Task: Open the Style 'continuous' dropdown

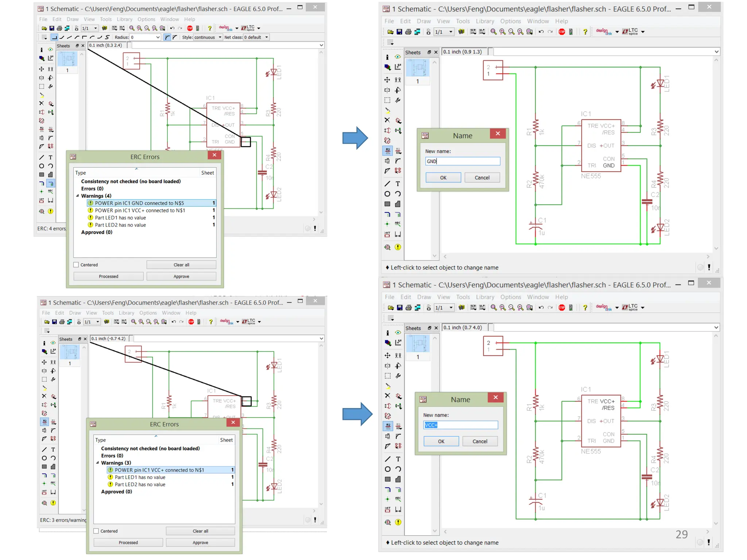Action: point(220,37)
